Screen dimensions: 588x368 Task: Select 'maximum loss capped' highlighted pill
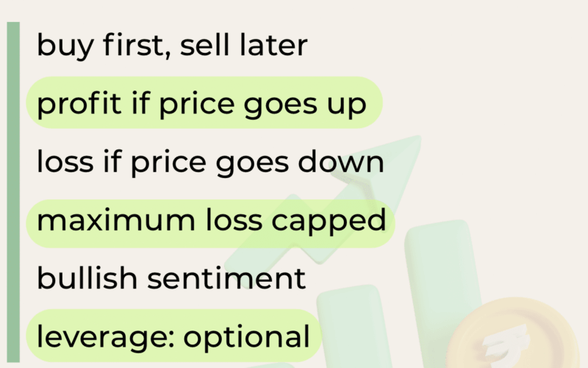[210, 224]
